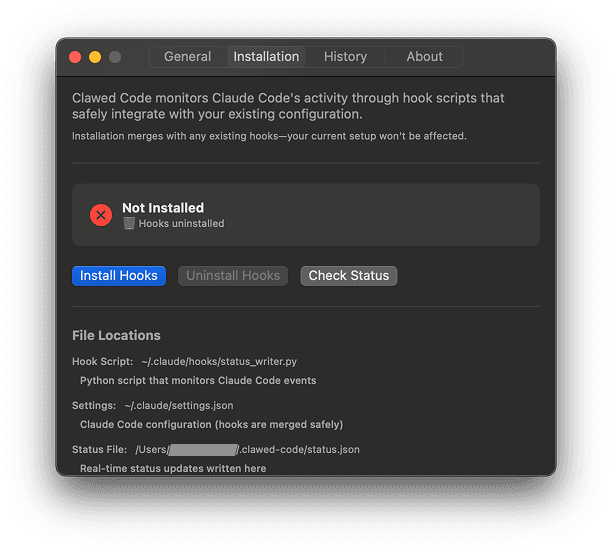612x550 pixels.
Task: Open the History tab
Action: click(345, 57)
